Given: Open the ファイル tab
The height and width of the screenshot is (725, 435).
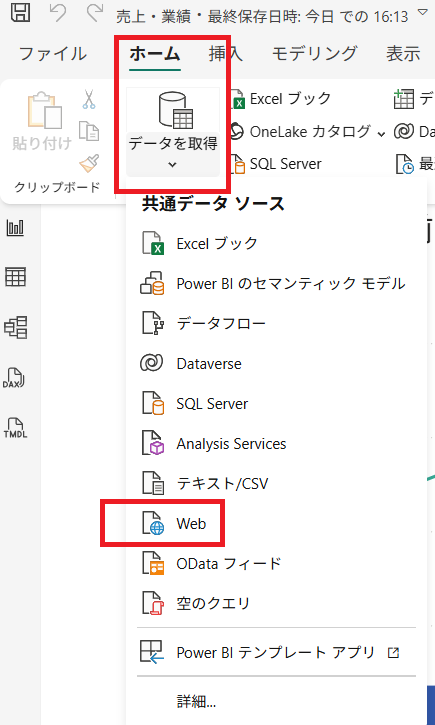Looking at the screenshot, I should pos(53,54).
